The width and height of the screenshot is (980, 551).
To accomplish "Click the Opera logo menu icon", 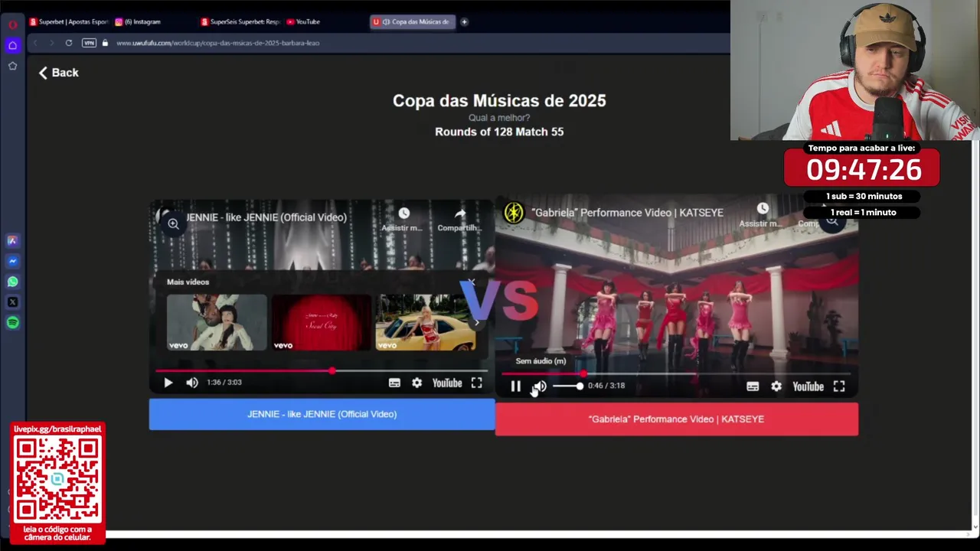I will coord(13,24).
